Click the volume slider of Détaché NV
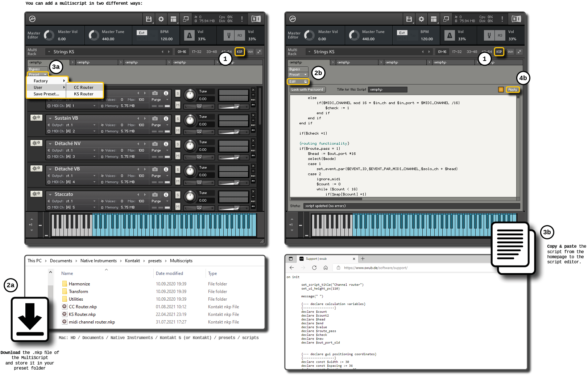The height and width of the screenshot is (375, 588). tap(234, 157)
